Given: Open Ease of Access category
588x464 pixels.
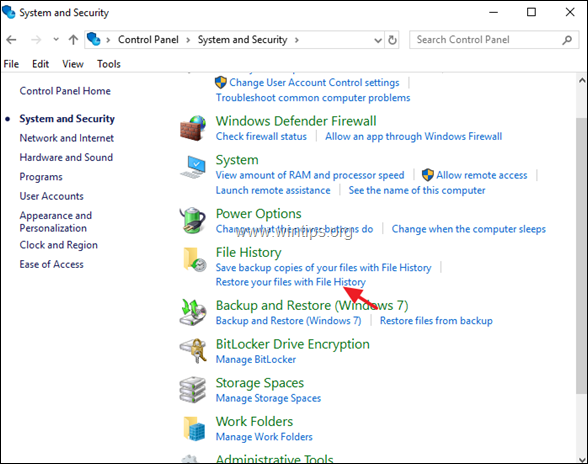Looking at the screenshot, I should [x=52, y=264].
